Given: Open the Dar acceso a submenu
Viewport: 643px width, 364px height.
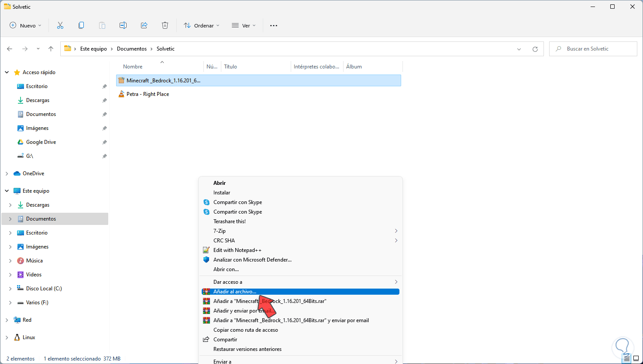Looking at the screenshot, I should point(299,282).
